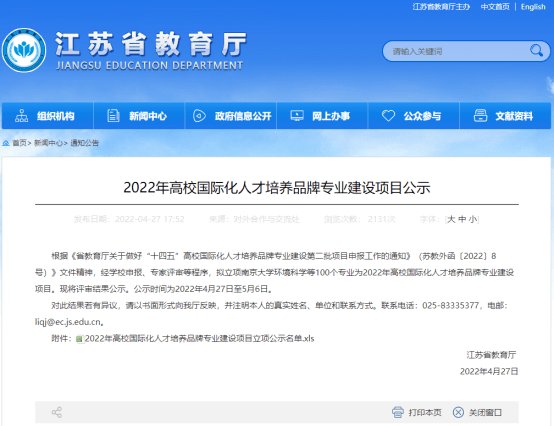Set the font size to 小
This screenshot has height=426, width=554.
point(473,219)
